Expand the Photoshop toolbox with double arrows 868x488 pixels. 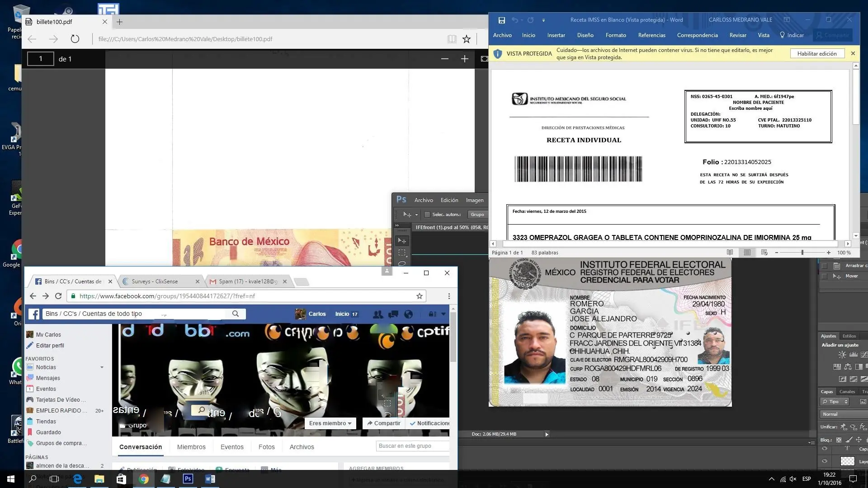point(397,225)
